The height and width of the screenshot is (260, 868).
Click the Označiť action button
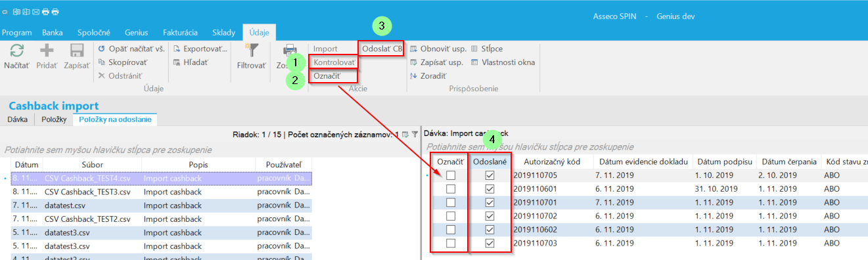coord(326,76)
